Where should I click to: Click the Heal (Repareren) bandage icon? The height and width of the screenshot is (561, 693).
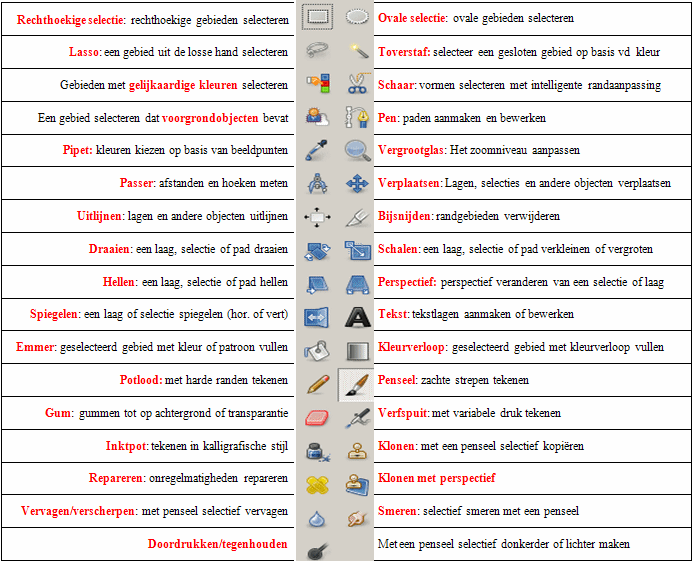coord(317,481)
